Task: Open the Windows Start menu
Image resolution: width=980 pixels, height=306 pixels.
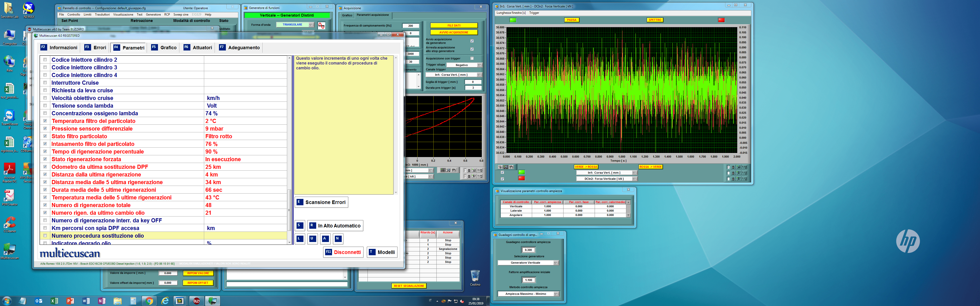Action: point(6,301)
